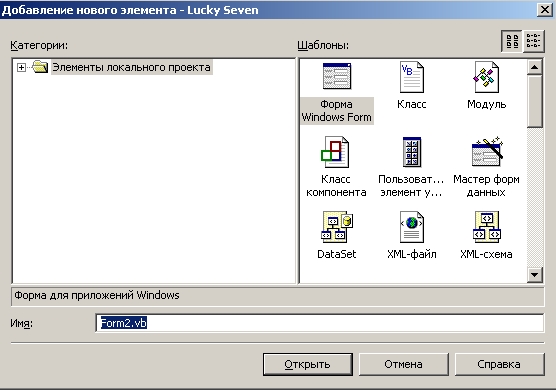This screenshot has height=390, width=556.
Task: Click the templates list scroll up arrow
Action: pos(534,67)
